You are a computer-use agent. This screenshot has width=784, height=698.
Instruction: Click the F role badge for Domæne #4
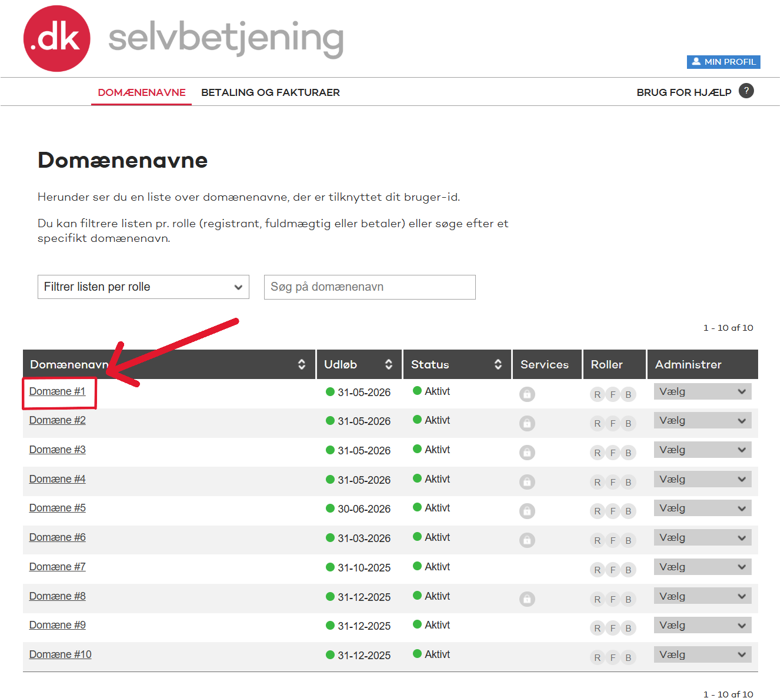[x=613, y=482]
